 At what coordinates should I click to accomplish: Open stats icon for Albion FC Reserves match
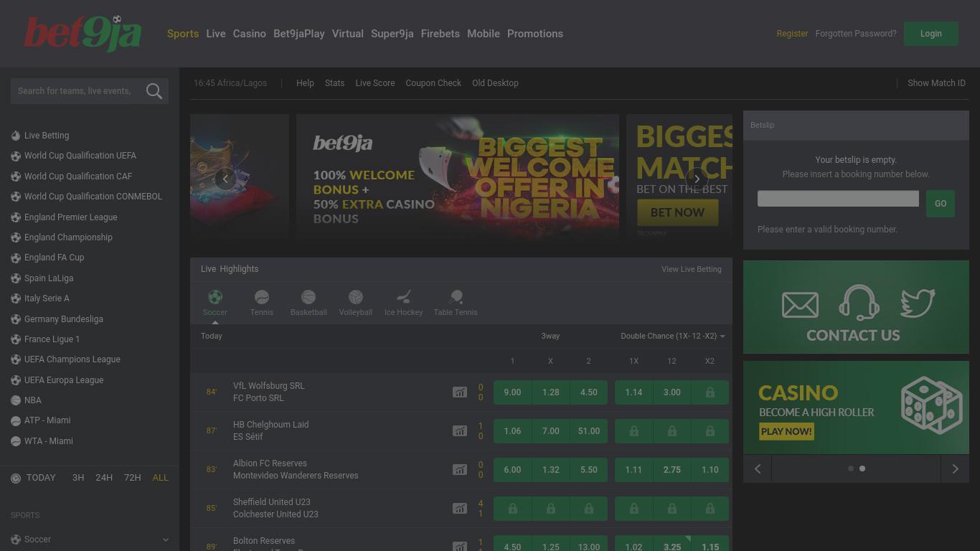460,470
